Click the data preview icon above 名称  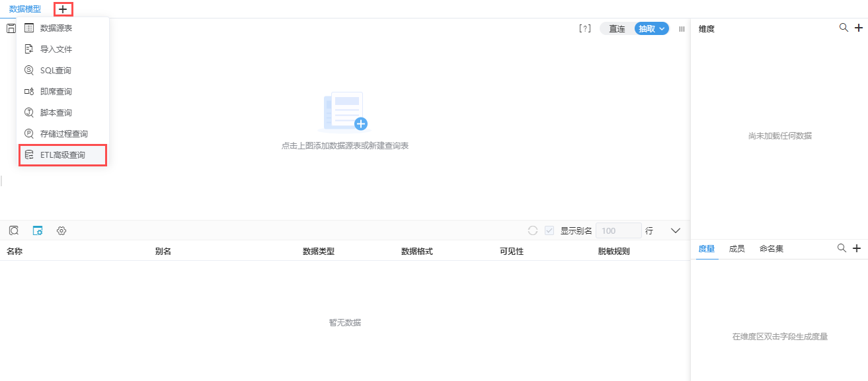[13, 230]
